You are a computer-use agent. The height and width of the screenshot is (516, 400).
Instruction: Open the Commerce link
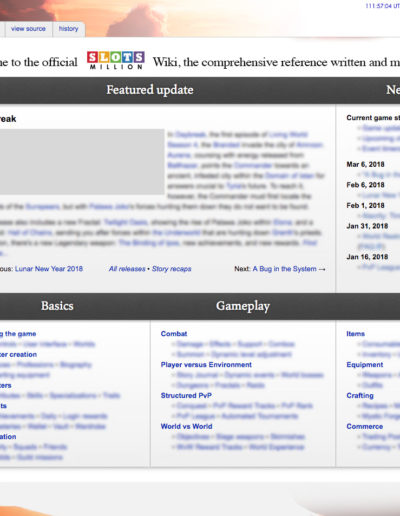pos(364,426)
